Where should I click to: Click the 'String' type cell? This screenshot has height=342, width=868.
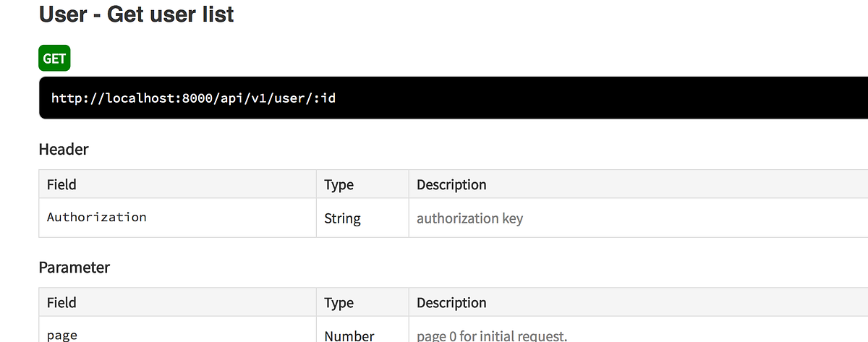click(x=342, y=218)
